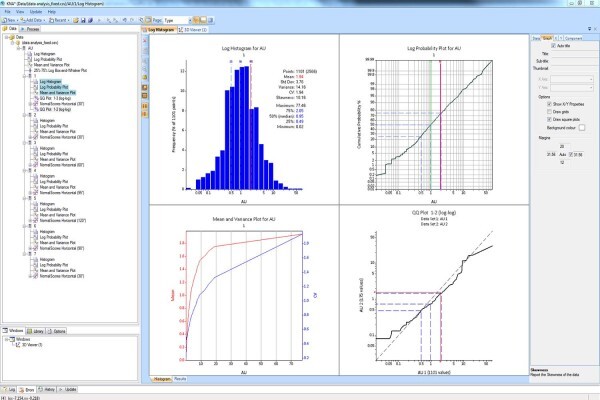Click the undo arrow toolbar icon
600x400 pixels.
[x=125, y=20]
